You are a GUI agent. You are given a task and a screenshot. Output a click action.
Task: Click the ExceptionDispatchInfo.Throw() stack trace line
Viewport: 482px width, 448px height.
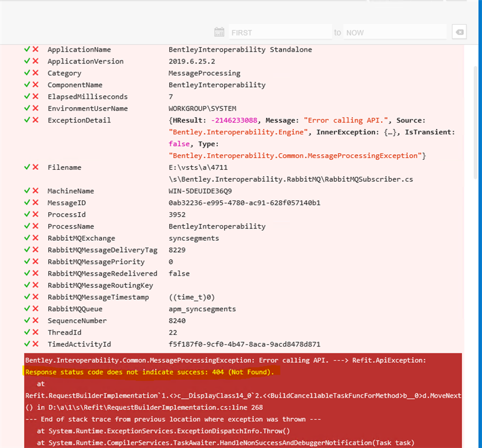pyautogui.click(x=163, y=431)
